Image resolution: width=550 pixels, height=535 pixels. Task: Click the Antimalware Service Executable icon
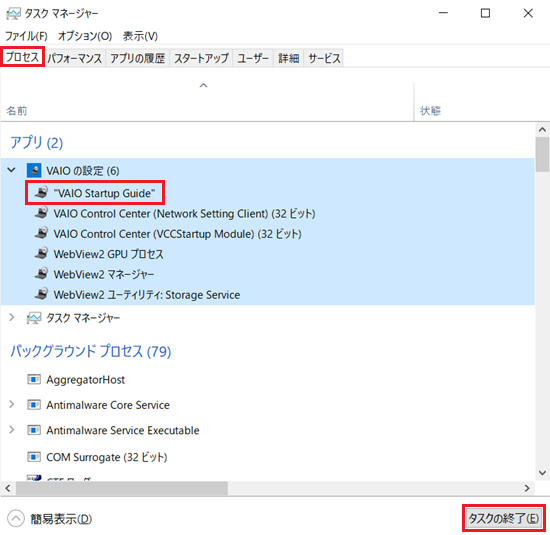pyautogui.click(x=34, y=430)
